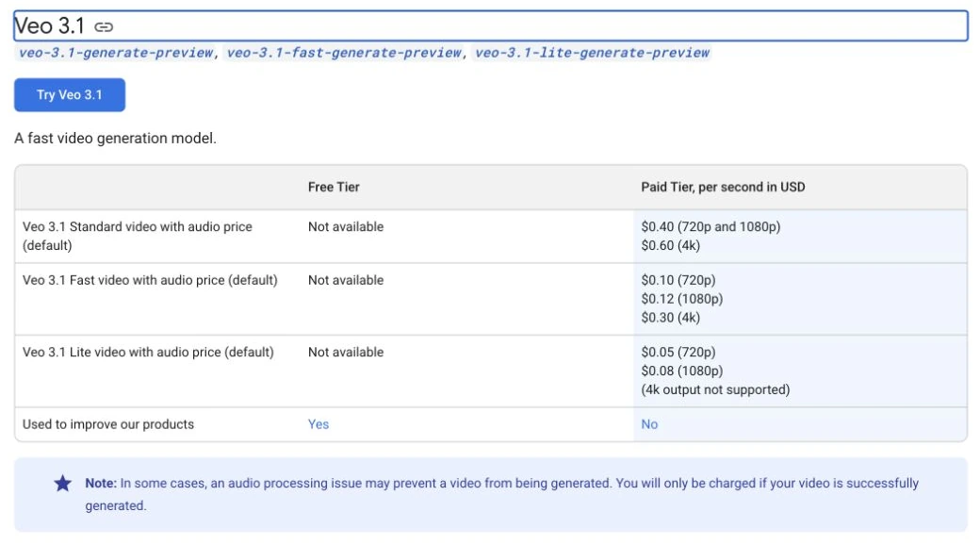
Task: Select the veo-3.1-lite-generate-preview model code
Action: (592, 53)
